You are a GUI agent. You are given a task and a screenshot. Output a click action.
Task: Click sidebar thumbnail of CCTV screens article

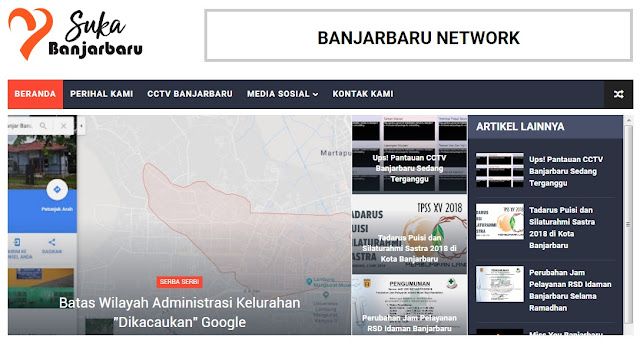(500, 170)
